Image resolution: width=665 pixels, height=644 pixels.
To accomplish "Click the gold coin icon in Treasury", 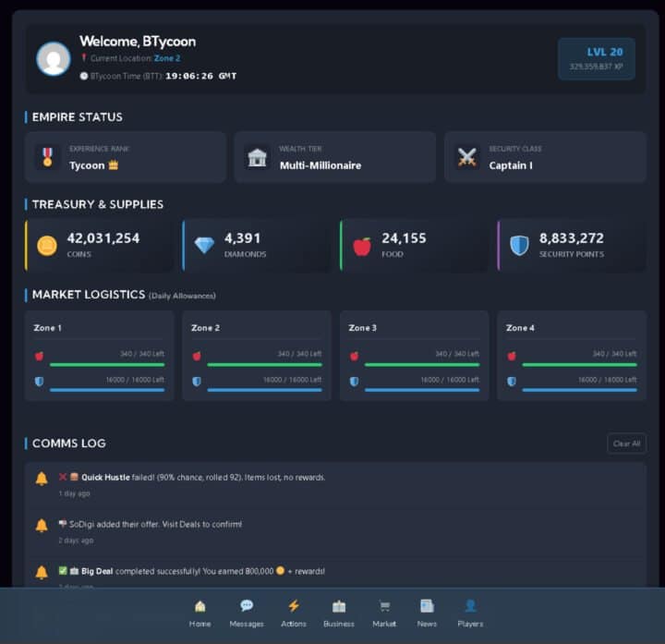I will click(x=47, y=245).
